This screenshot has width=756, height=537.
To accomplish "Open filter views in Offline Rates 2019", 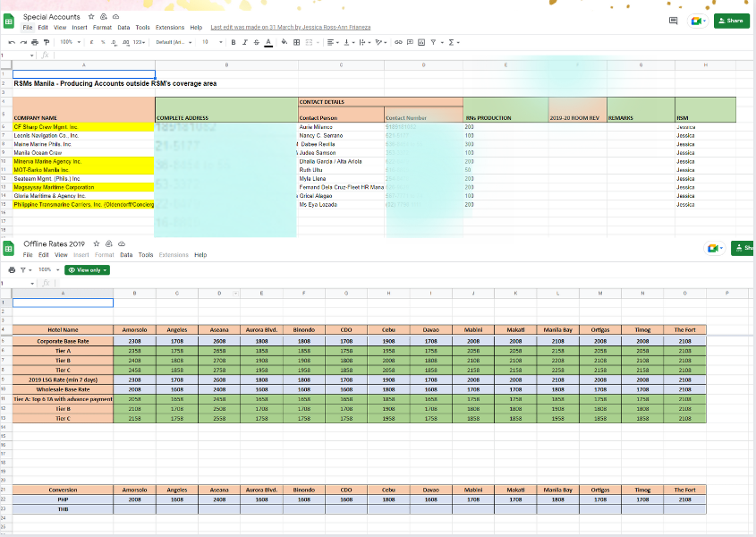I will point(26,270).
